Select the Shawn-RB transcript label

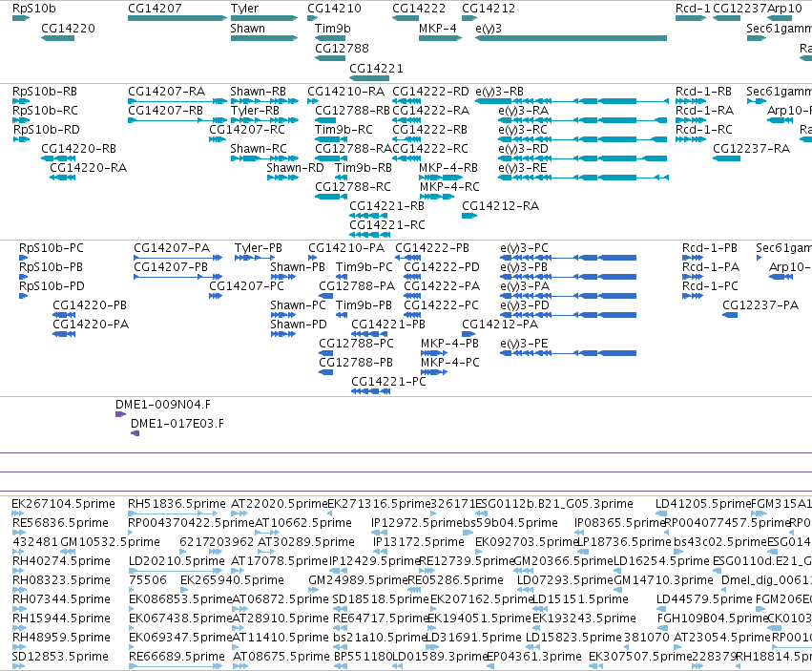coord(258,92)
